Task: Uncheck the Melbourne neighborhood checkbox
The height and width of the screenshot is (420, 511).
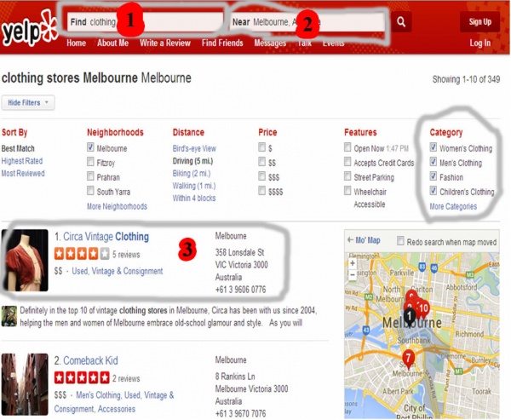Action: coord(90,147)
